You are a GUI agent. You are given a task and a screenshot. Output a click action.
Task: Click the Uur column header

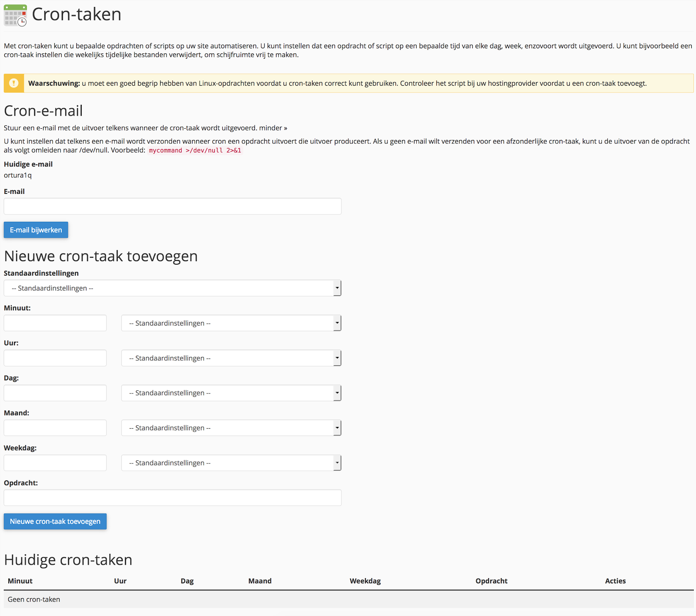click(120, 581)
